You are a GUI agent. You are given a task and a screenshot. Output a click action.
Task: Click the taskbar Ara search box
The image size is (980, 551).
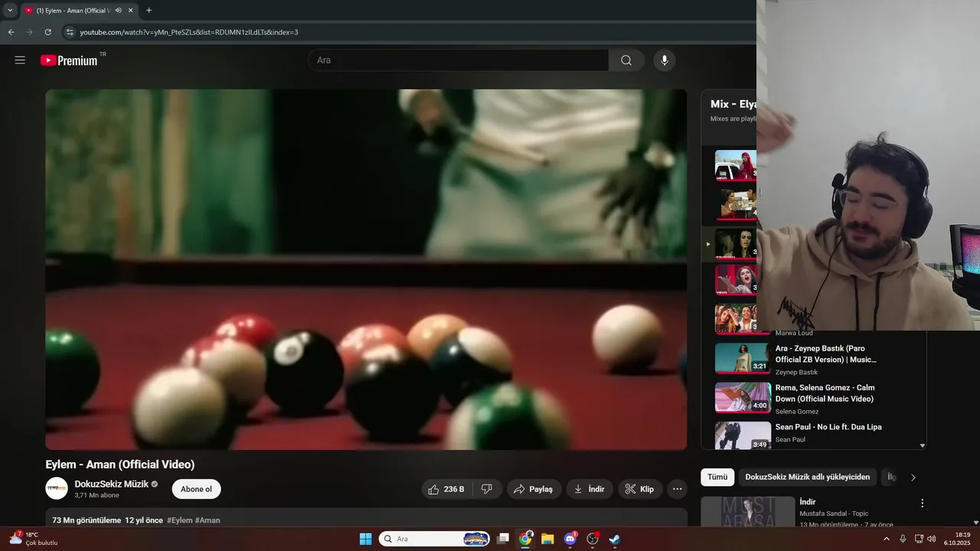pyautogui.click(x=435, y=539)
